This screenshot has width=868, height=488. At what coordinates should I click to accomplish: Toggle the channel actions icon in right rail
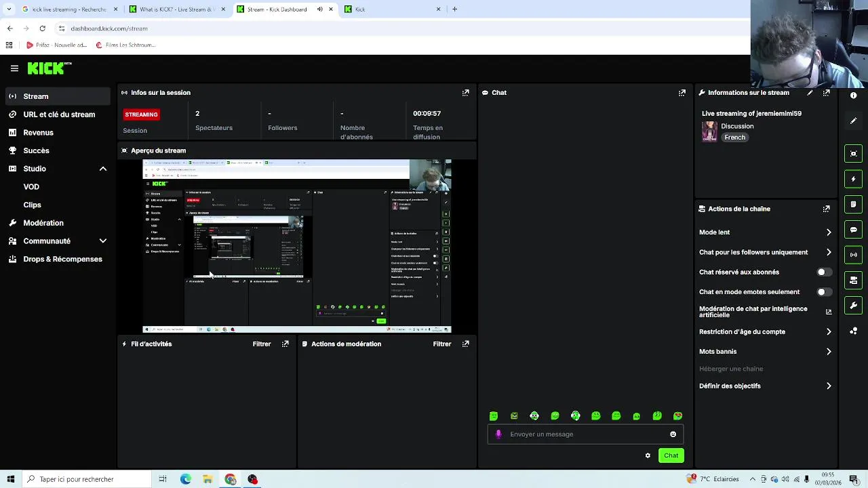[x=853, y=280]
